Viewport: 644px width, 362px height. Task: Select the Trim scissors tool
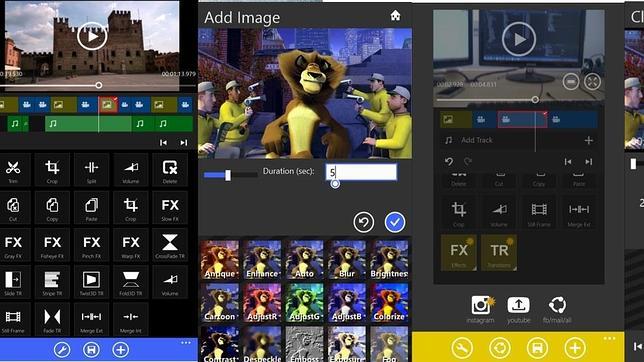click(13, 170)
